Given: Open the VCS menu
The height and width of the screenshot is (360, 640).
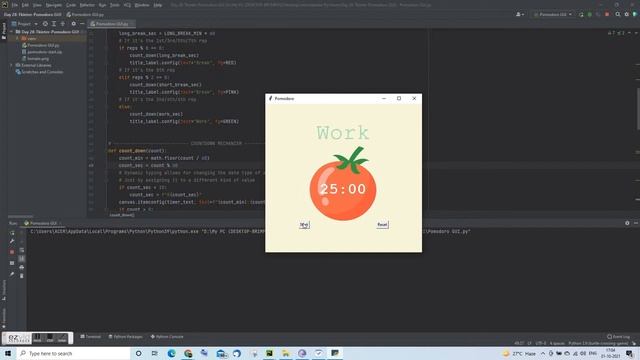Looking at the screenshot, I should (x=127, y=5).
